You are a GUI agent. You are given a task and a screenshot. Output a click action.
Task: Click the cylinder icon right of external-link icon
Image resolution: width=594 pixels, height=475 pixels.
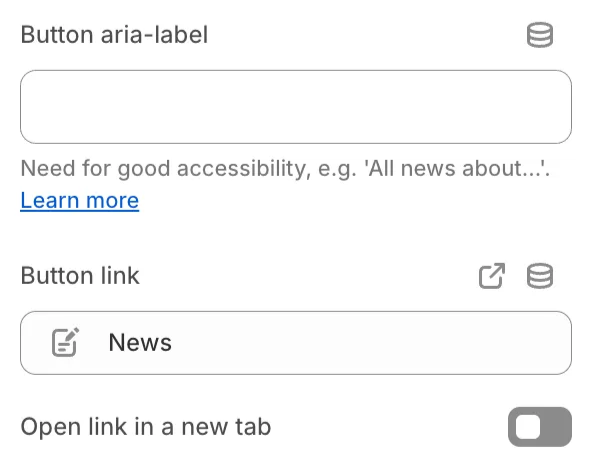540,276
